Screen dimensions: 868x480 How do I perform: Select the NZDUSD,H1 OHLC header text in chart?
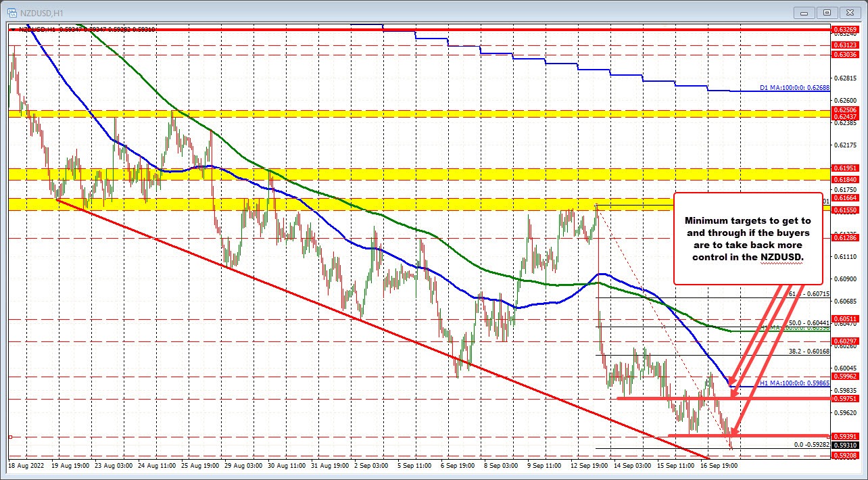[x=87, y=29]
